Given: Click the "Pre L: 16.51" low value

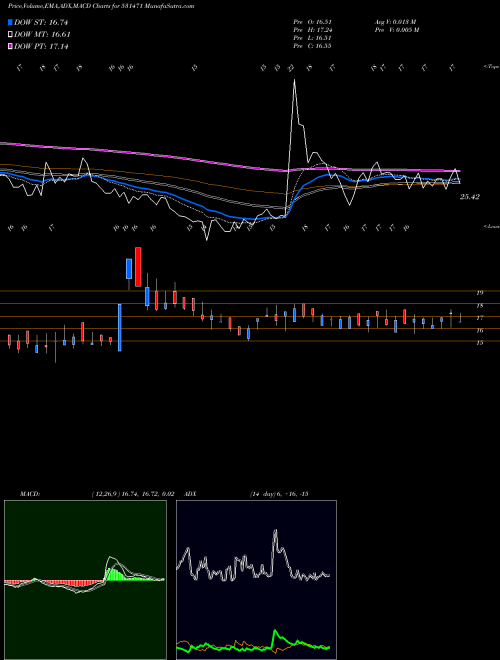Looking at the screenshot, I should tap(313, 38).
